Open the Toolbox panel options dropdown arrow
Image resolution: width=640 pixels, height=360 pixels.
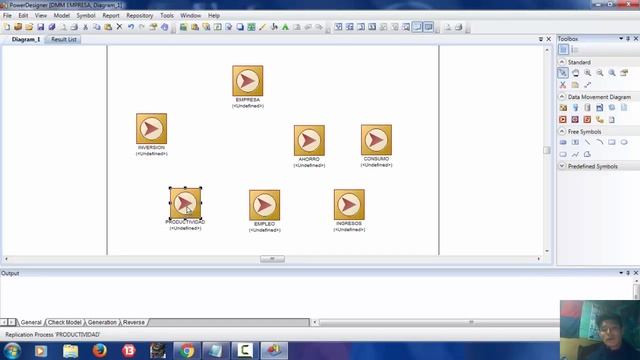621,38
